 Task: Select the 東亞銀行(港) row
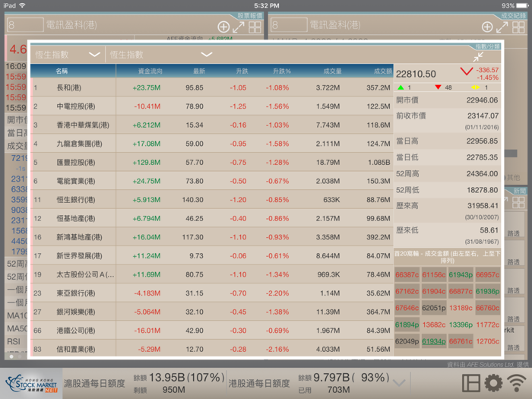[212, 293]
